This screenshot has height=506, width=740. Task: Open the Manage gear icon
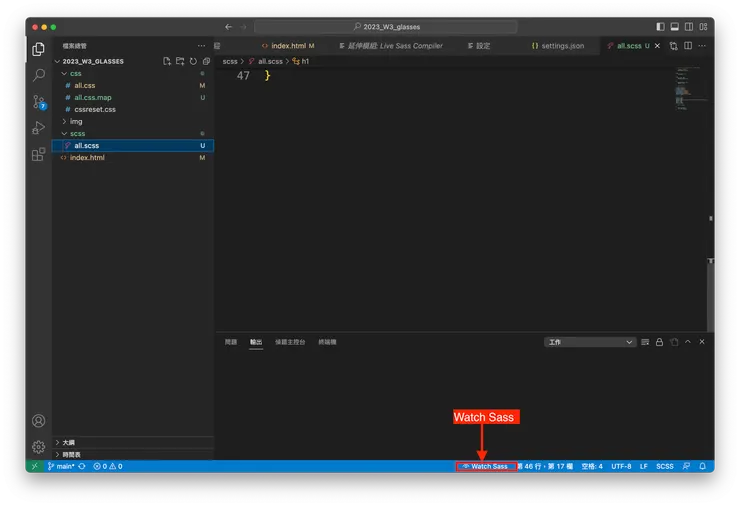point(38,446)
